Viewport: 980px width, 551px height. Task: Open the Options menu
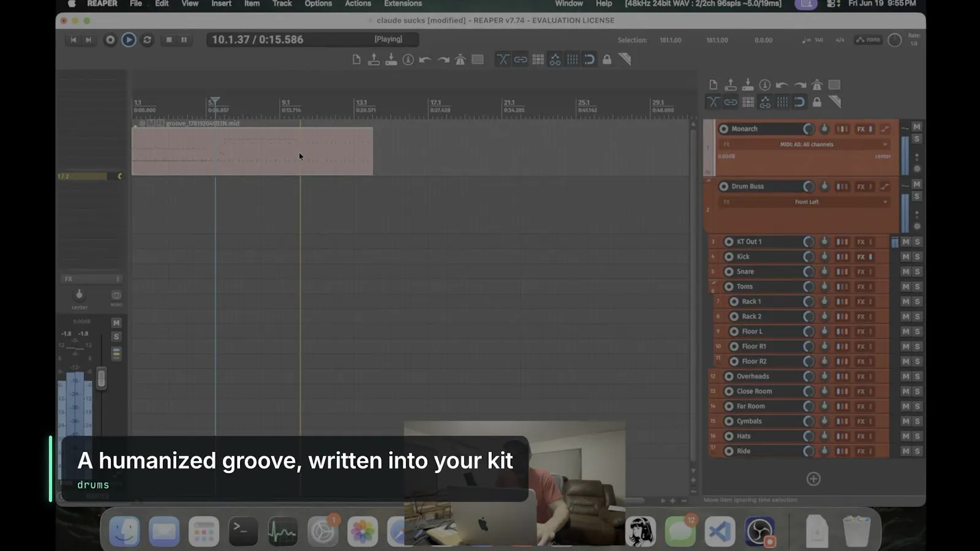318,4
